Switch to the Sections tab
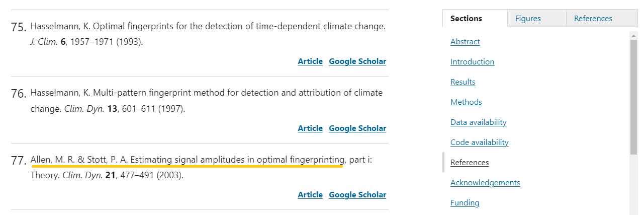 [x=466, y=19]
